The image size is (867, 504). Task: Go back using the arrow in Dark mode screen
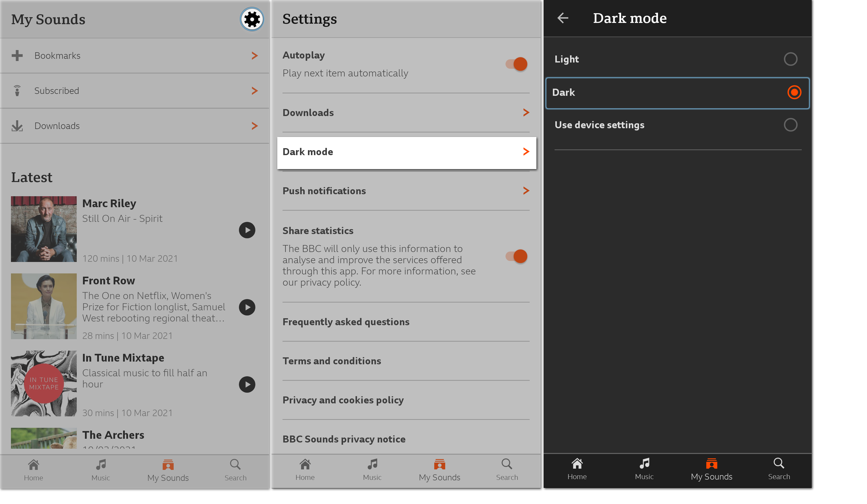[x=563, y=18]
